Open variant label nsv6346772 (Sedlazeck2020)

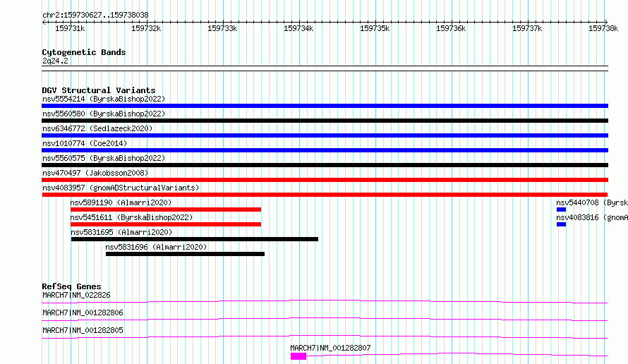click(x=97, y=128)
